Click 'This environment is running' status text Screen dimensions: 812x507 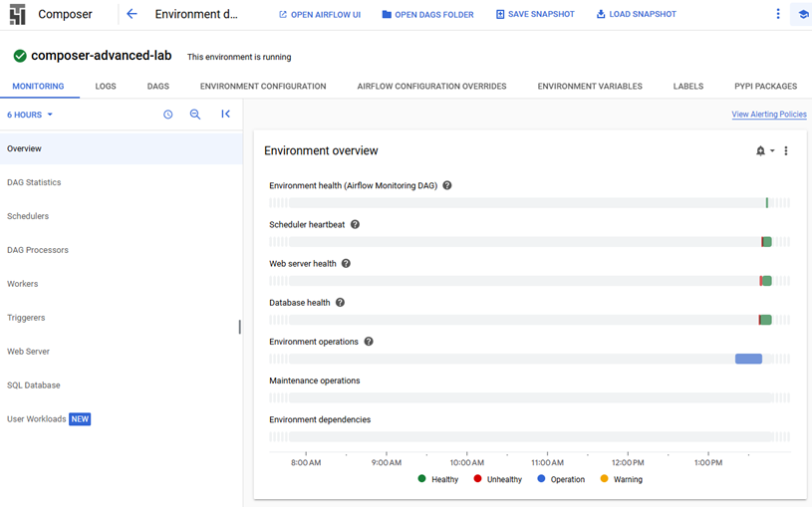coord(239,57)
